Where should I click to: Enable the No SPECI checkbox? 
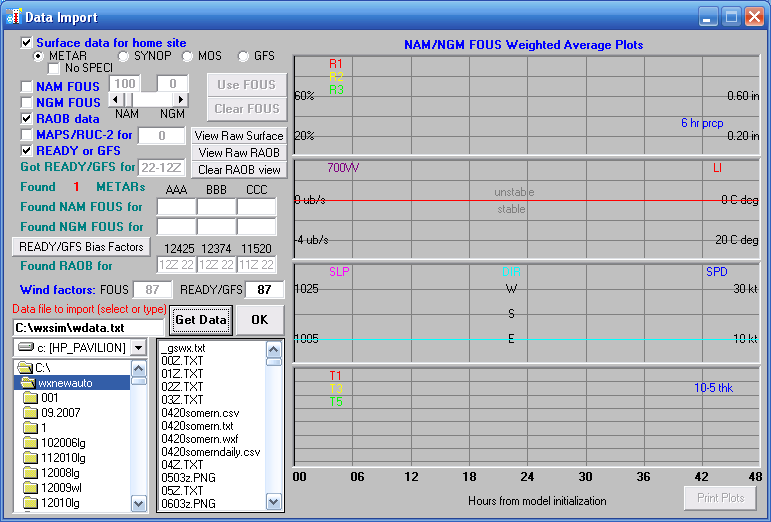pos(54,68)
